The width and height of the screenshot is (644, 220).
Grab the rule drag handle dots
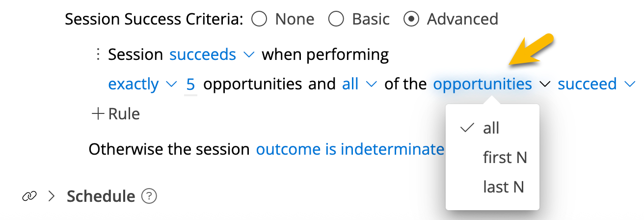98,55
